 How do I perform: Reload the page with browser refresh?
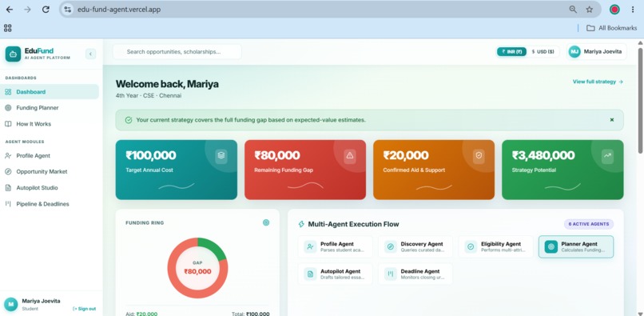pyautogui.click(x=46, y=10)
